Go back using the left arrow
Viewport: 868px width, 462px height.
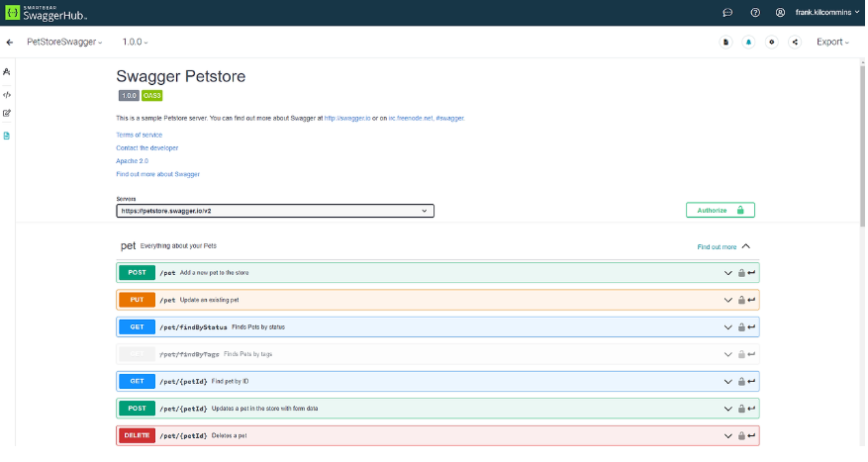pos(10,43)
